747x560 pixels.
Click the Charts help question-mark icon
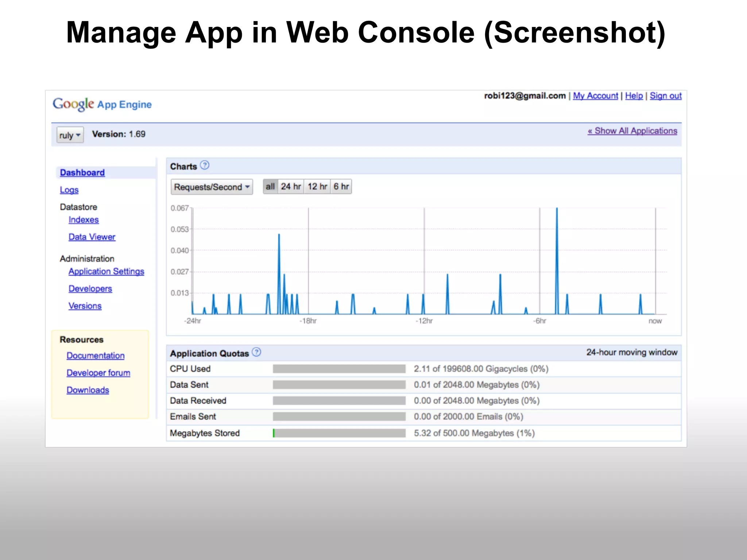(x=205, y=165)
